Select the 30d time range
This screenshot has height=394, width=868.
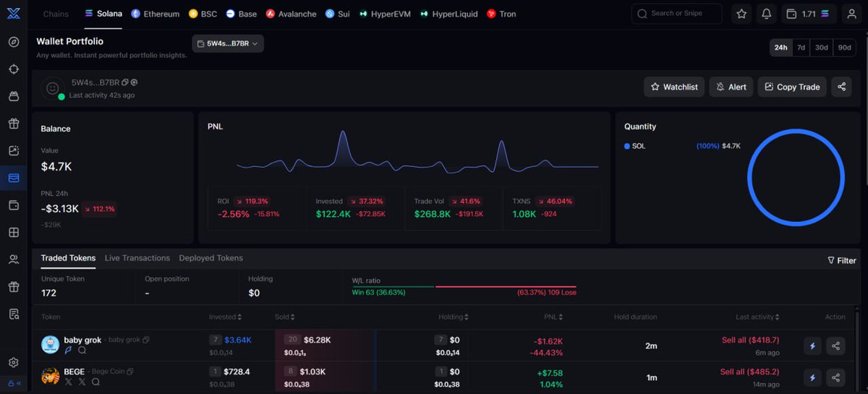pyautogui.click(x=822, y=48)
